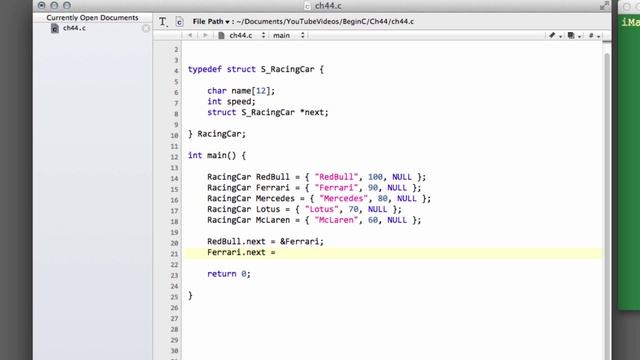Viewport: 640px width, 360px height.
Task: Go to previous document with back arrow
Action: click(190, 36)
